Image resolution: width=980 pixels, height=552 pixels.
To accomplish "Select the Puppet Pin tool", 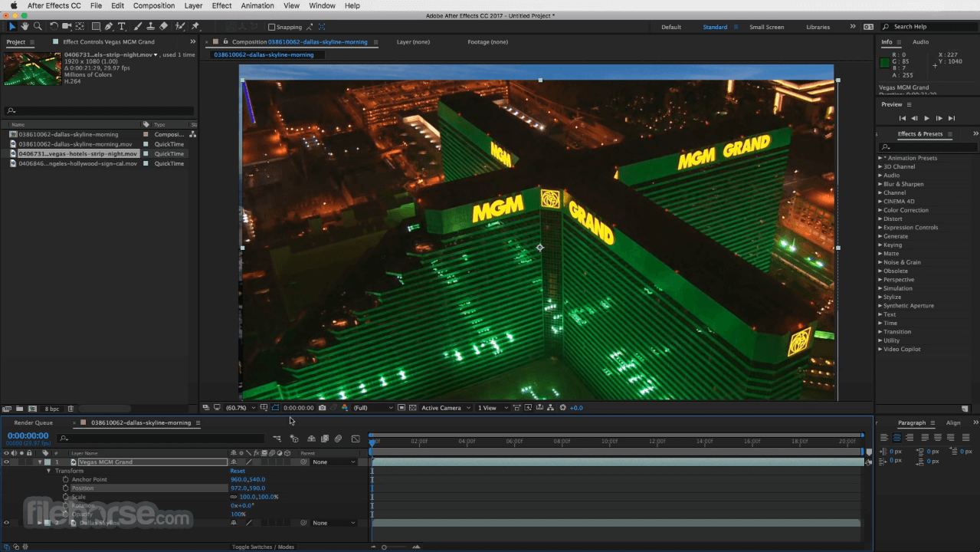I will coord(195,27).
